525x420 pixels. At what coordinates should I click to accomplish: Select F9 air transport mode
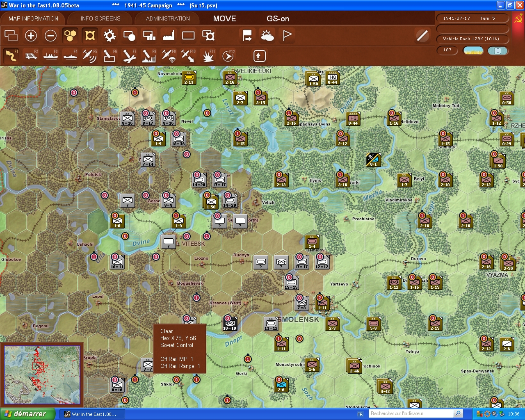coord(169,55)
